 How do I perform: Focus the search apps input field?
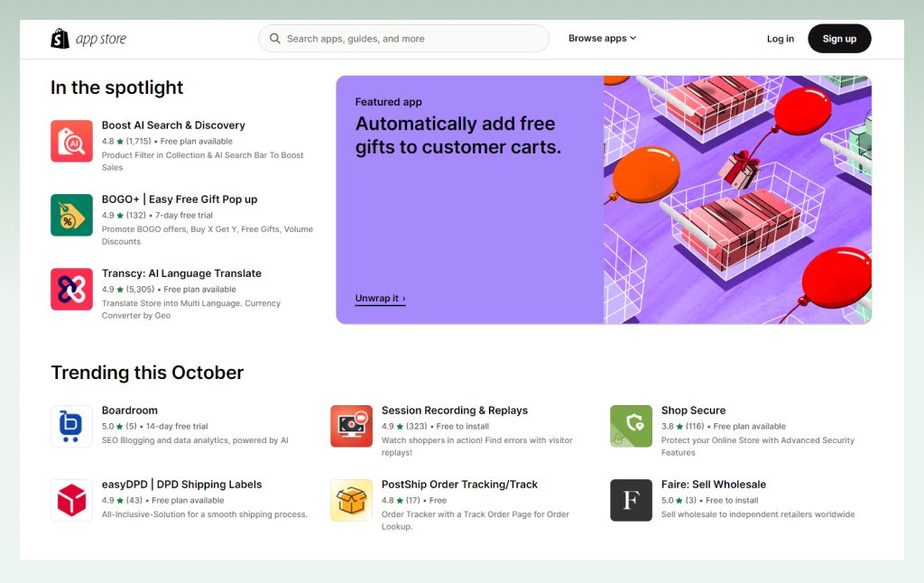[x=403, y=38]
